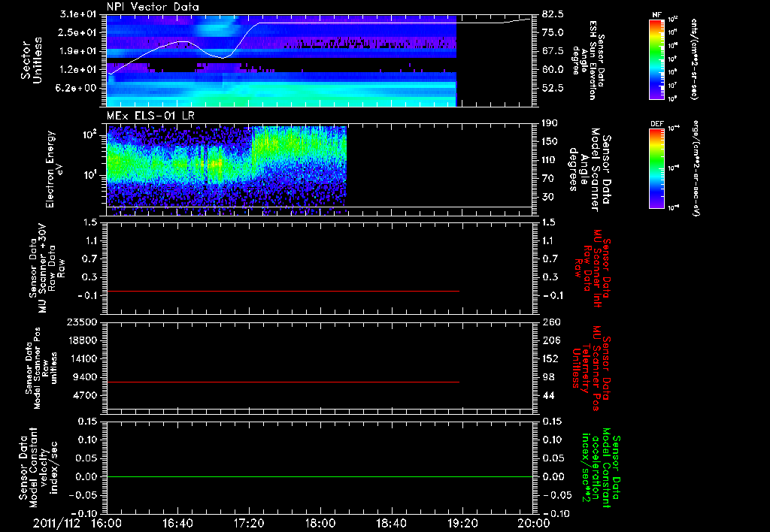Click the "ESH Sun Elevation Angle" axis label
The height and width of the screenshot is (532, 770).
coord(589,60)
